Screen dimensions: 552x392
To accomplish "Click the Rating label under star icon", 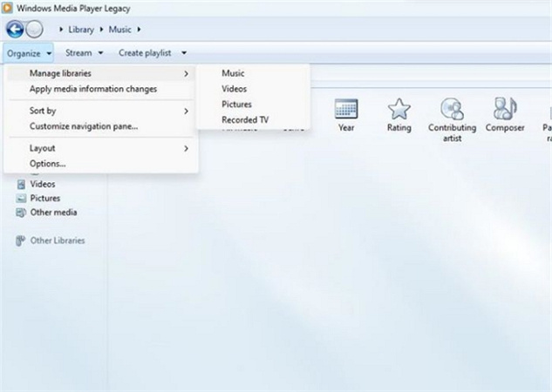I will tap(399, 128).
